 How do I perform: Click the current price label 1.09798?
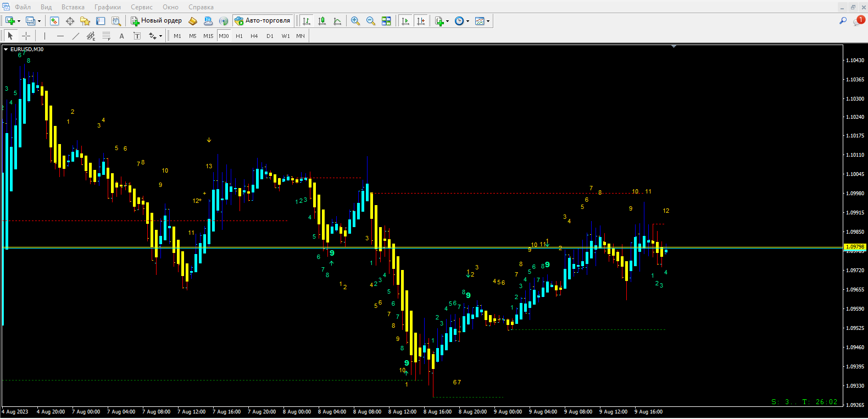(855, 247)
